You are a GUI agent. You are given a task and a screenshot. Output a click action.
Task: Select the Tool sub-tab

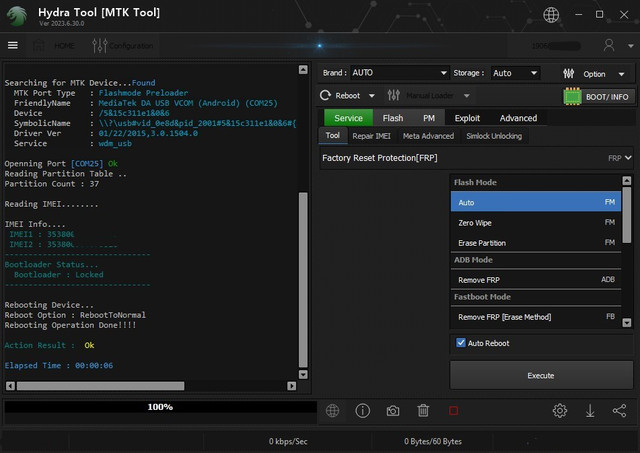[332, 135]
